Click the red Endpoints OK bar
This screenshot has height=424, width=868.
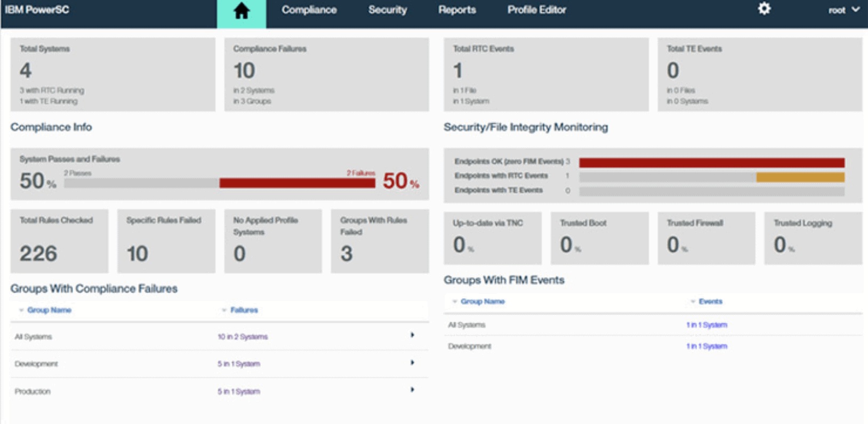(712, 162)
